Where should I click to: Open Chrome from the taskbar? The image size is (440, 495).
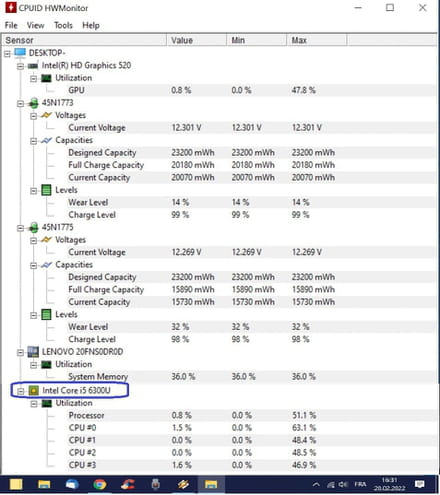pyautogui.click(x=99, y=484)
